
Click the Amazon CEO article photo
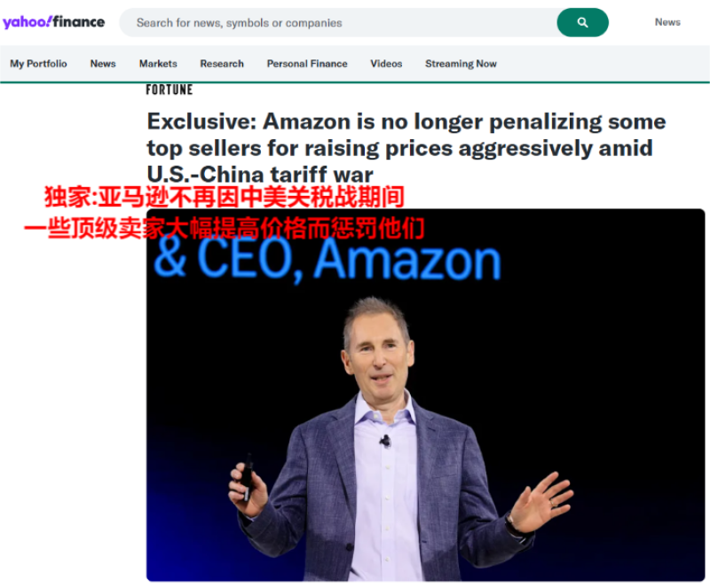(425, 395)
